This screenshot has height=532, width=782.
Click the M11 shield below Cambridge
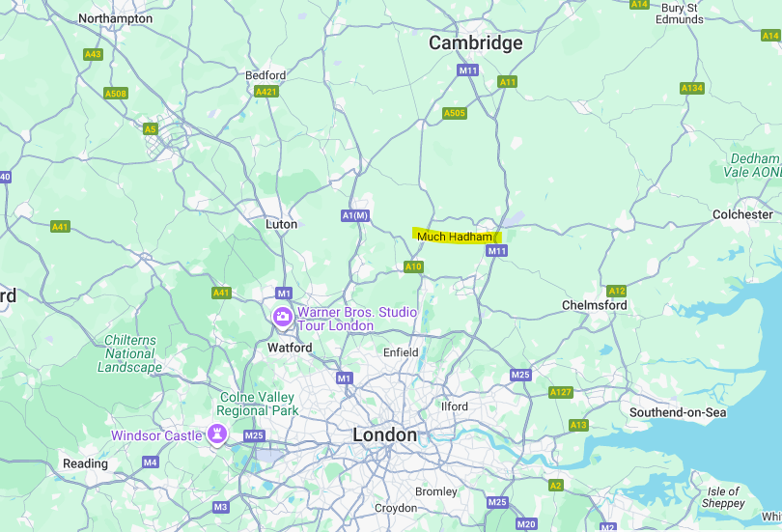[x=468, y=70]
